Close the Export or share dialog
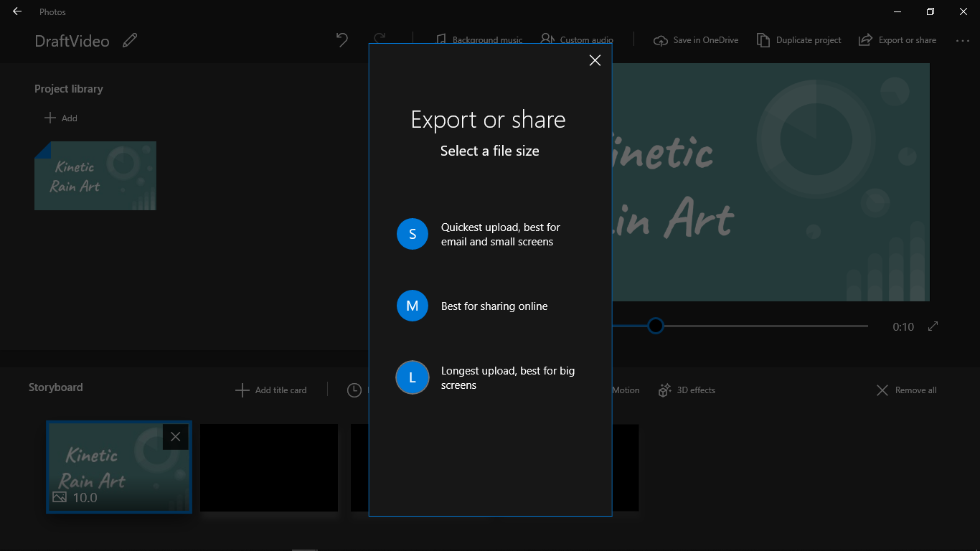The image size is (980, 551). click(x=595, y=61)
